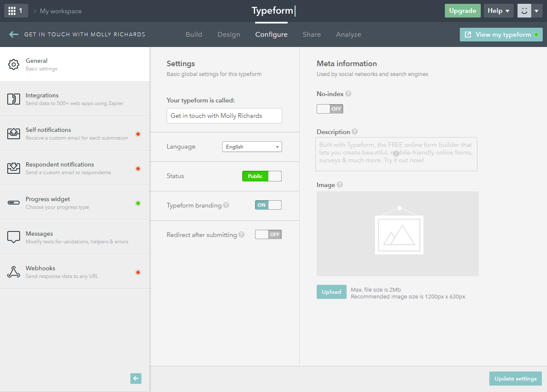547x392 pixels.
Task: Open help for No-index question mark
Action: [348, 94]
